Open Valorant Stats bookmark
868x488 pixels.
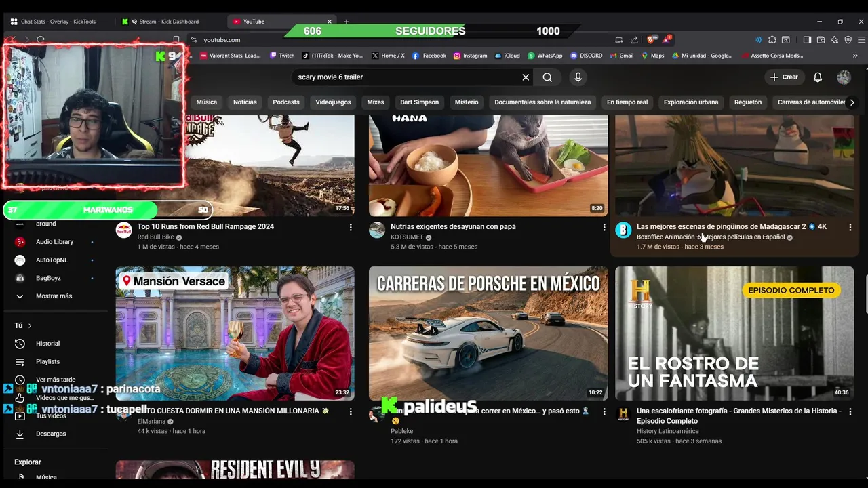pos(229,56)
